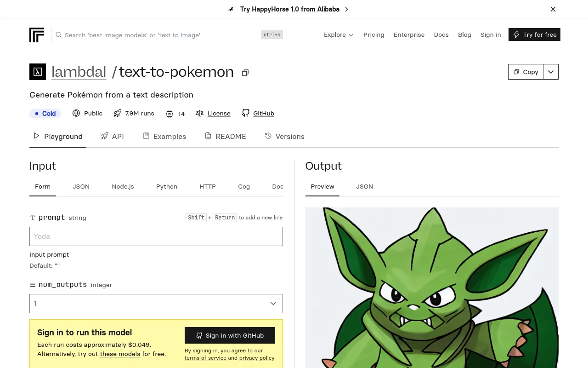Copy model name using icon beside title
This screenshot has width=588, height=368.
point(245,73)
